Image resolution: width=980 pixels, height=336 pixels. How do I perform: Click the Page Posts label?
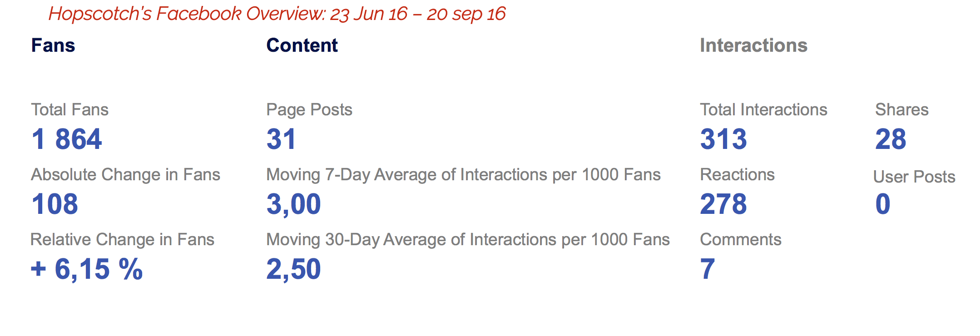pyautogui.click(x=309, y=109)
